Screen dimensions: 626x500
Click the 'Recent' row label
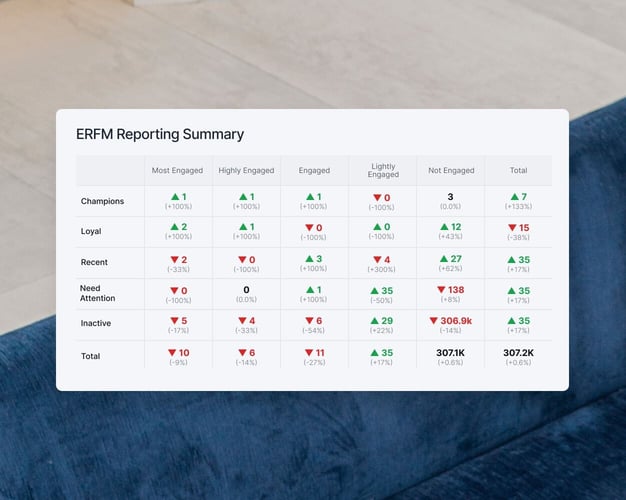94,262
